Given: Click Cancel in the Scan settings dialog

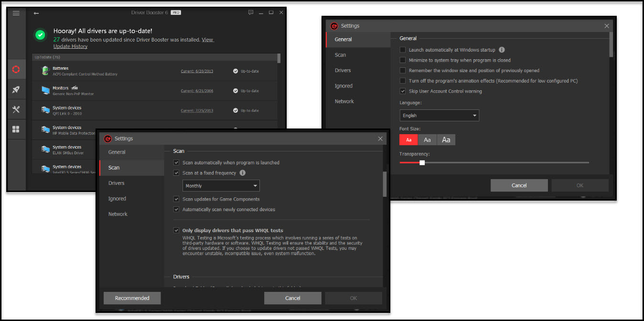Looking at the screenshot, I should [293, 298].
